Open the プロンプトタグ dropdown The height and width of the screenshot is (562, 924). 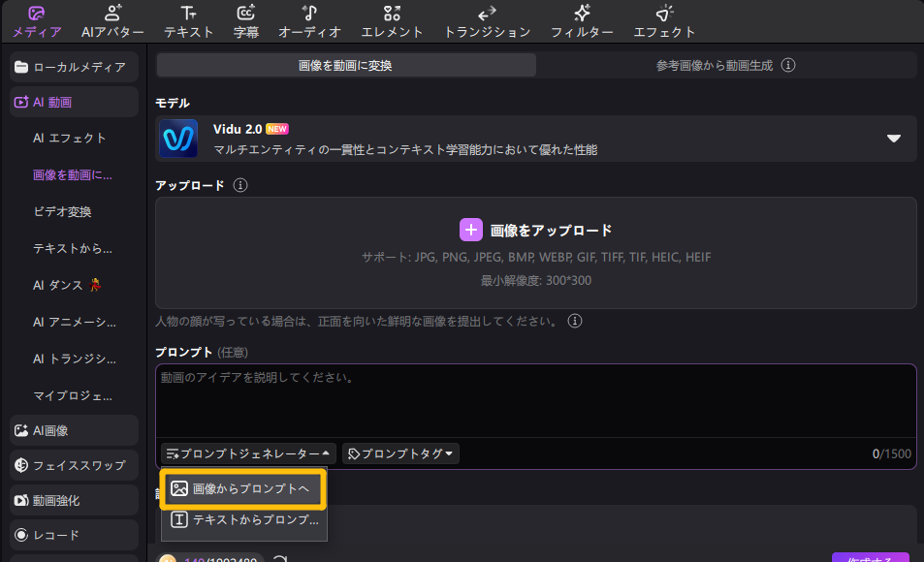[x=400, y=453]
